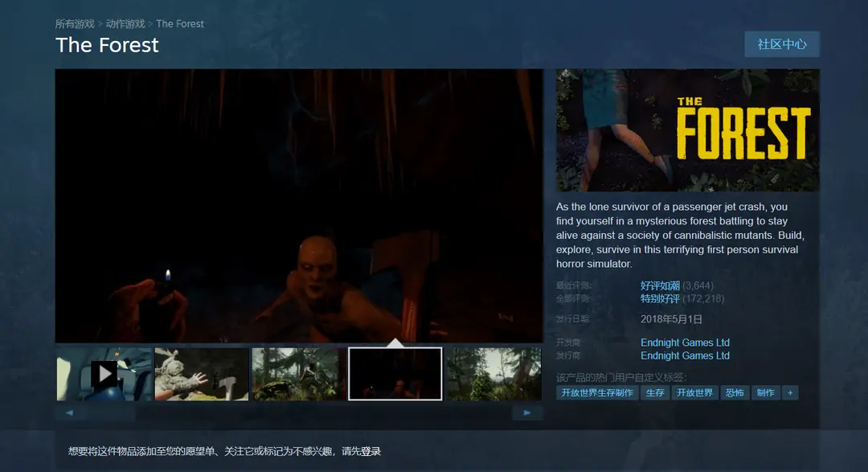The width and height of the screenshot is (868, 472).
Task: Open developer Endnight Games Ltd link
Action: pos(685,343)
